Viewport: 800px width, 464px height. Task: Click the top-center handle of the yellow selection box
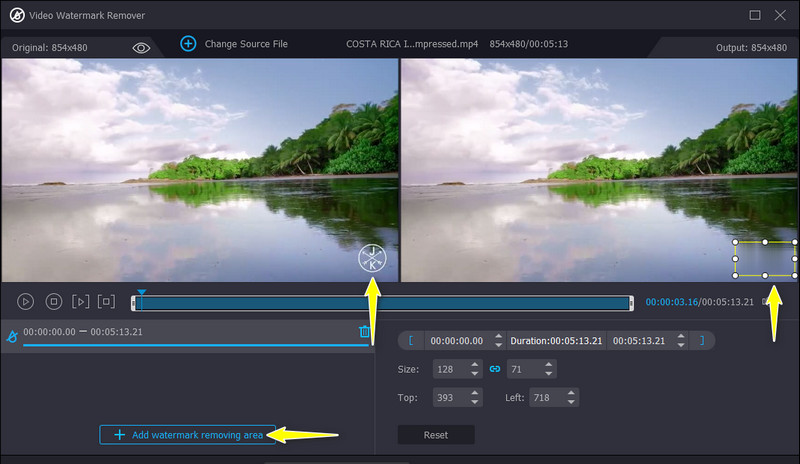coord(765,242)
